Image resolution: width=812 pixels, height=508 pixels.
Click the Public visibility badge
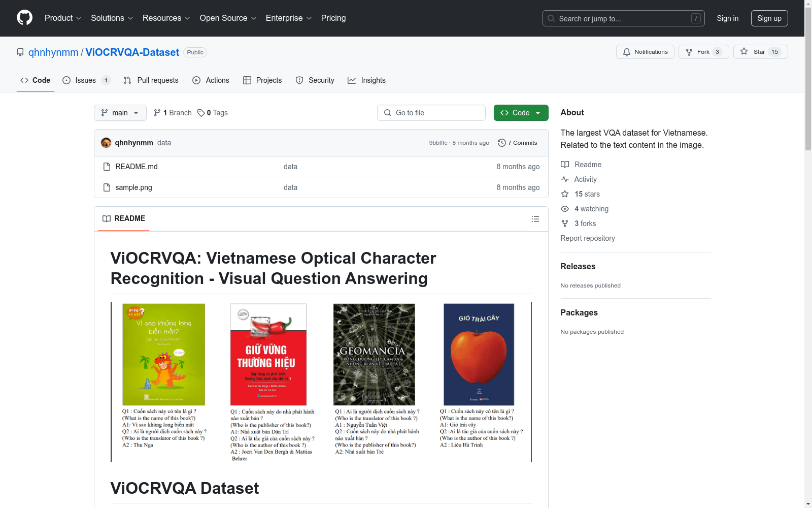coord(195,52)
